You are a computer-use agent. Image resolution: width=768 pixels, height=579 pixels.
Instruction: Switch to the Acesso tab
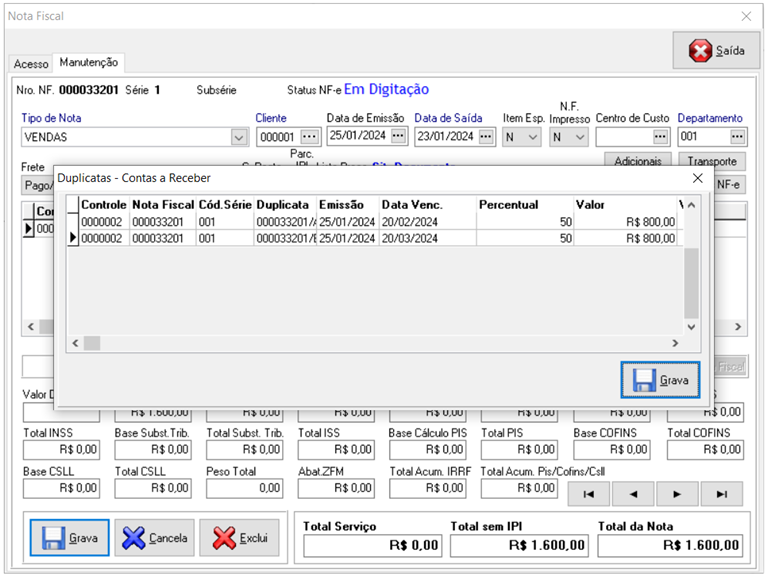click(x=30, y=64)
